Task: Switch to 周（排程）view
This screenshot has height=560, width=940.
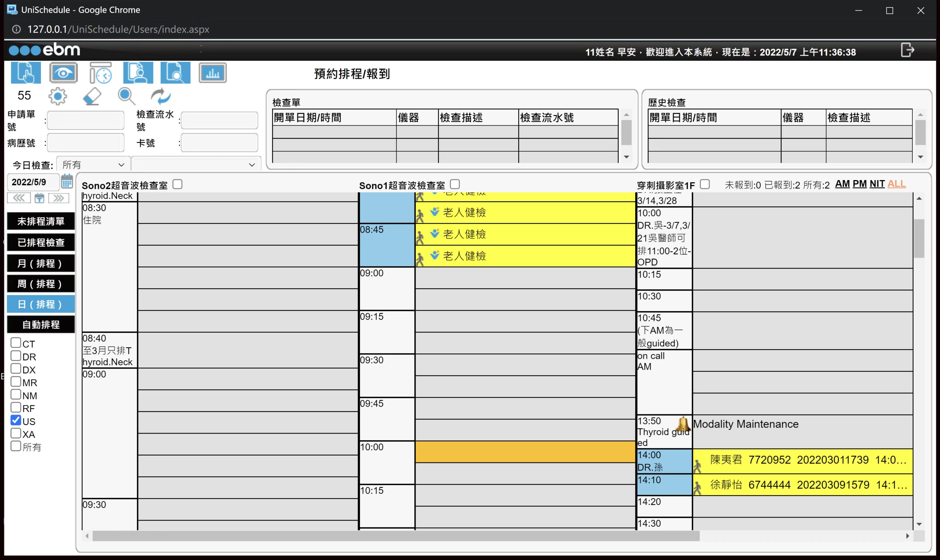Action: 41,284
